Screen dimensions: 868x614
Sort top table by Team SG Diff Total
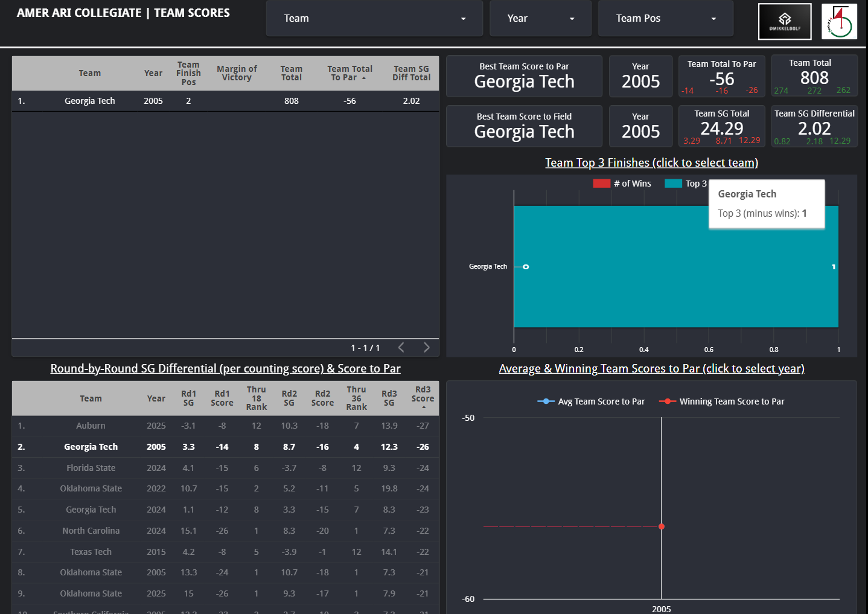click(411, 73)
